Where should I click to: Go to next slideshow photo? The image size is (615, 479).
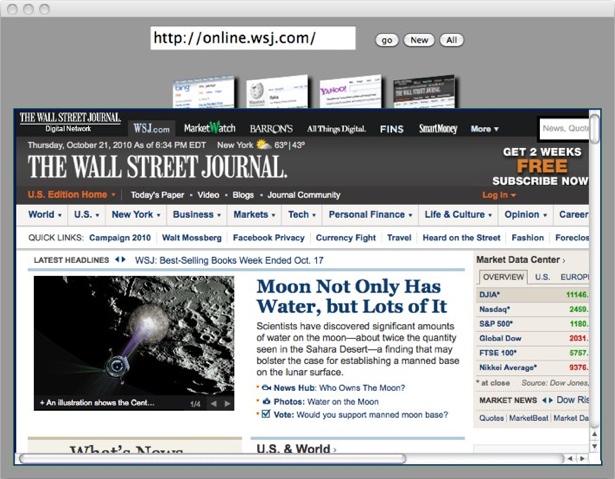[x=227, y=404]
